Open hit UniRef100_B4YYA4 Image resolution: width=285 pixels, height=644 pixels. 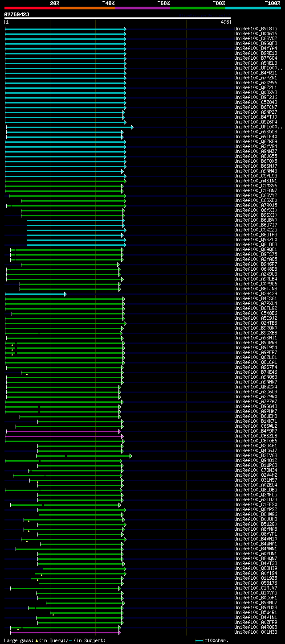tap(256, 48)
